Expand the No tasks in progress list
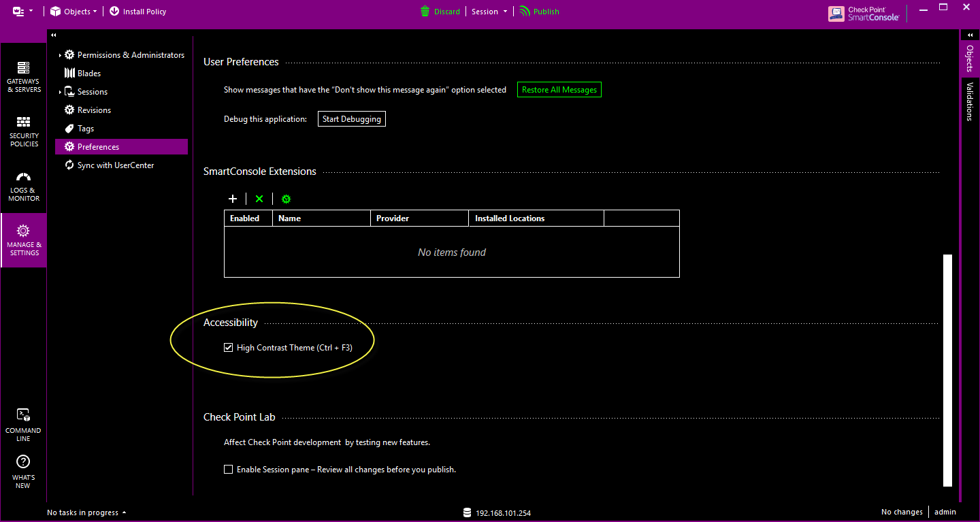Screen dimensions: 980x522 tap(86, 512)
